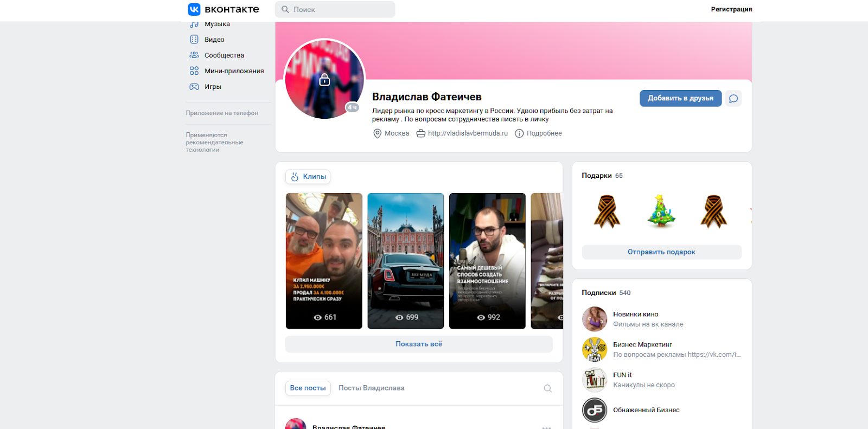
Task: Open Видео from the sidebar
Action: pyautogui.click(x=214, y=40)
